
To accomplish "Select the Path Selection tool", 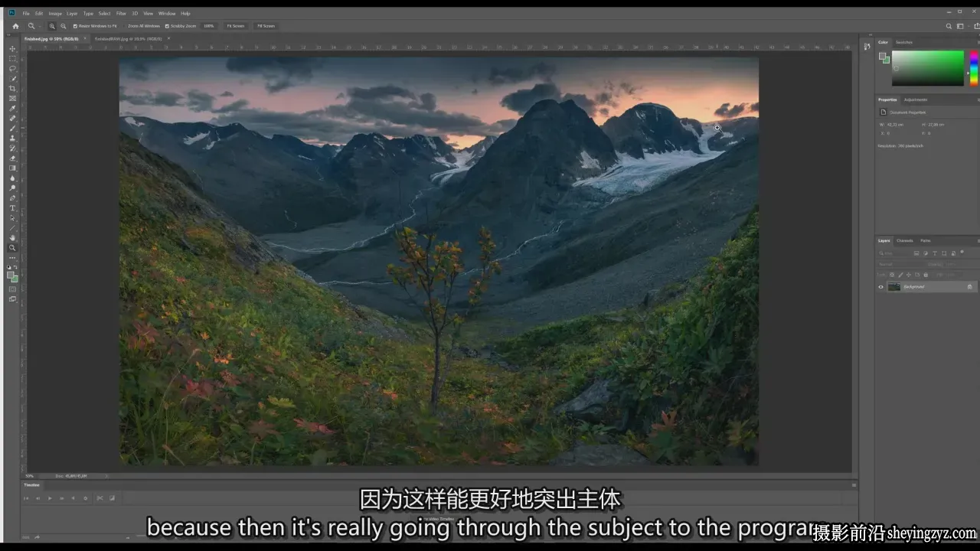I will [12, 218].
